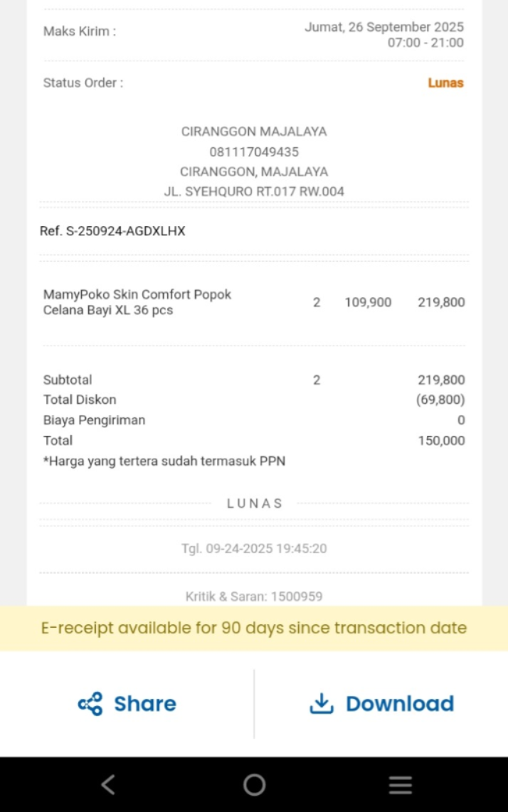Tap the total amount 150,000

click(x=441, y=441)
